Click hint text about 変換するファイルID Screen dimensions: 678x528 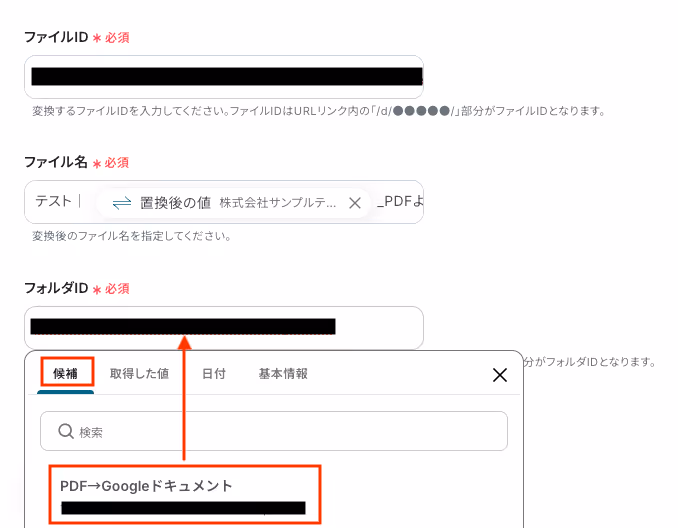tap(318, 111)
